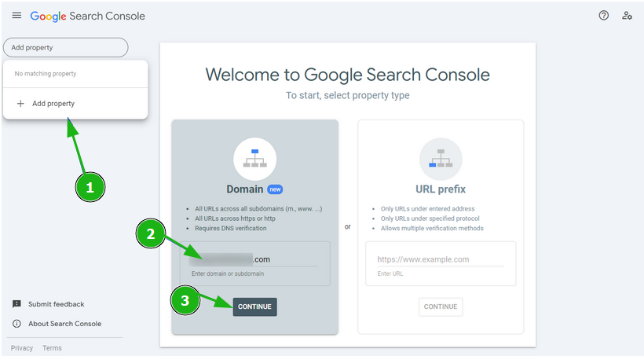The height and width of the screenshot is (356, 644).
Task: Select the URL prefix heading
Action: point(440,189)
